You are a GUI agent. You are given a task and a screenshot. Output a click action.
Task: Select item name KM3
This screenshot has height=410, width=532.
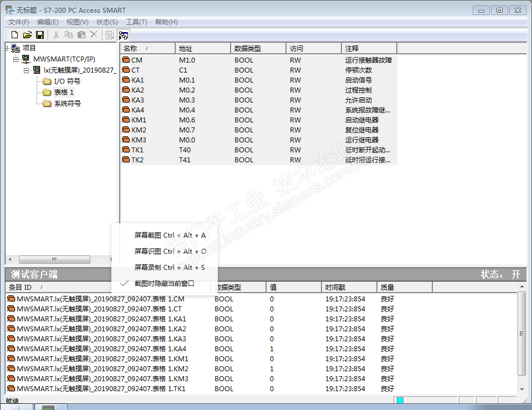point(139,140)
